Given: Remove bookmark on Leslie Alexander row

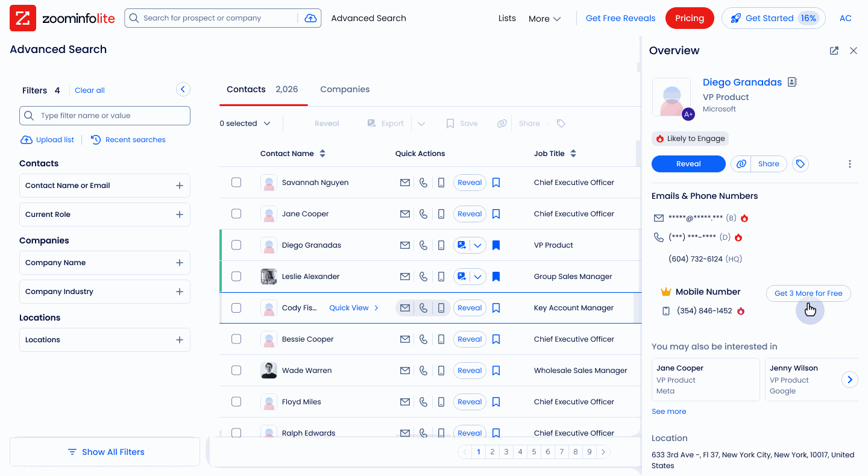Looking at the screenshot, I should (496, 277).
